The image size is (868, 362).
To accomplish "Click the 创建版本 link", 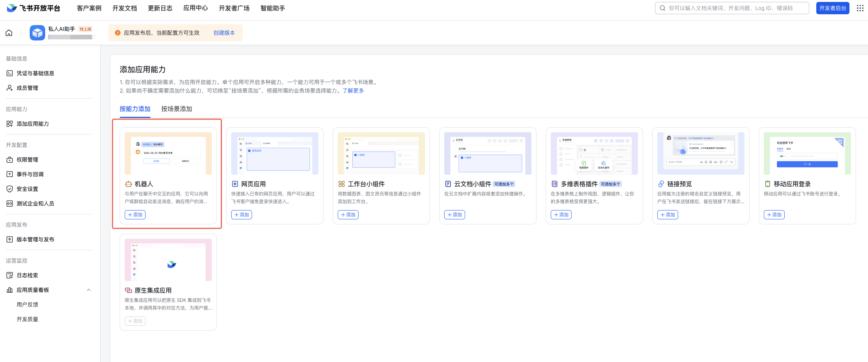I will point(224,33).
